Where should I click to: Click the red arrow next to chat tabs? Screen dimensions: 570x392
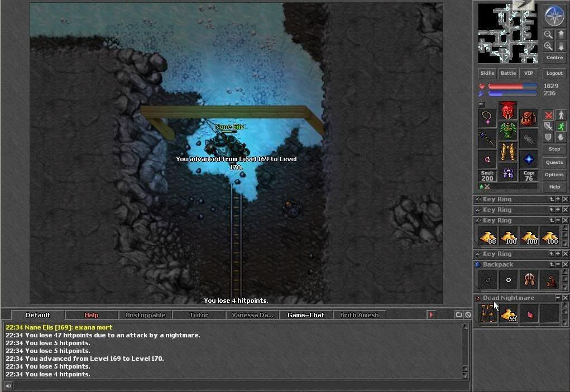point(431,314)
